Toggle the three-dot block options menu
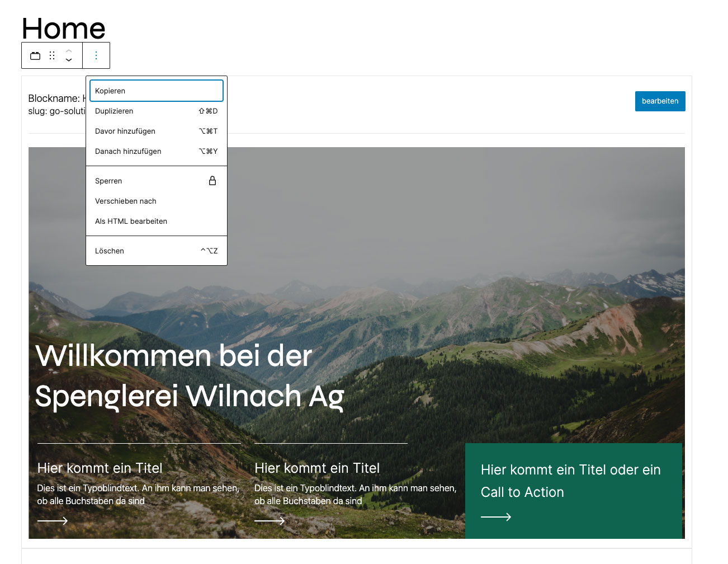Viewport: 728px width, 564px height. [96, 55]
